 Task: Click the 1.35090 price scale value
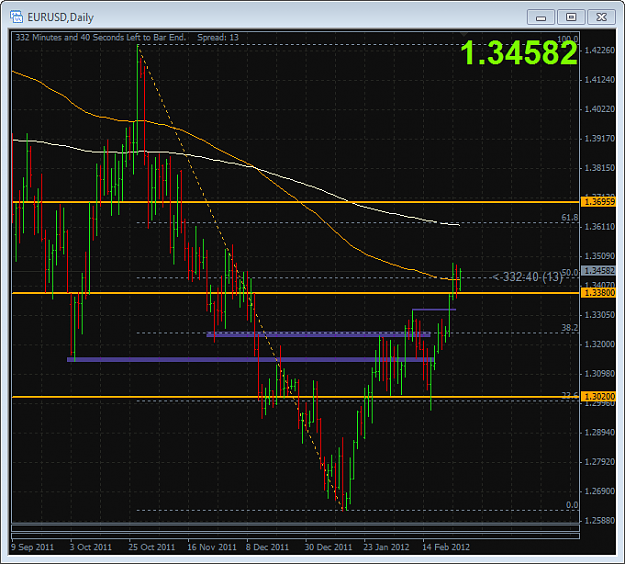point(599,256)
